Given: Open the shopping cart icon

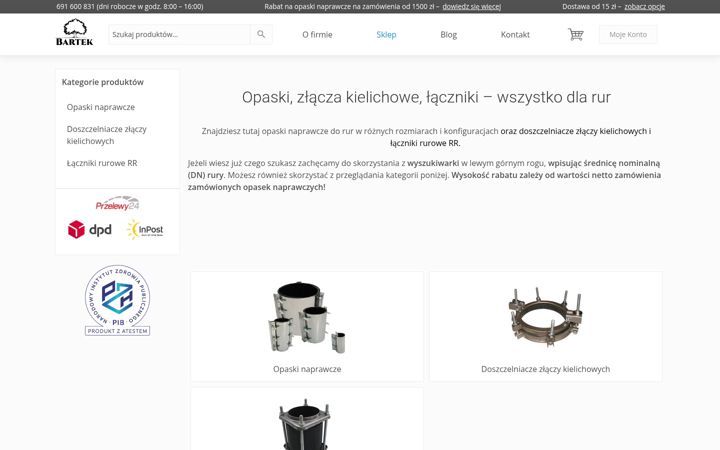Looking at the screenshot, I should click(575, 34).
